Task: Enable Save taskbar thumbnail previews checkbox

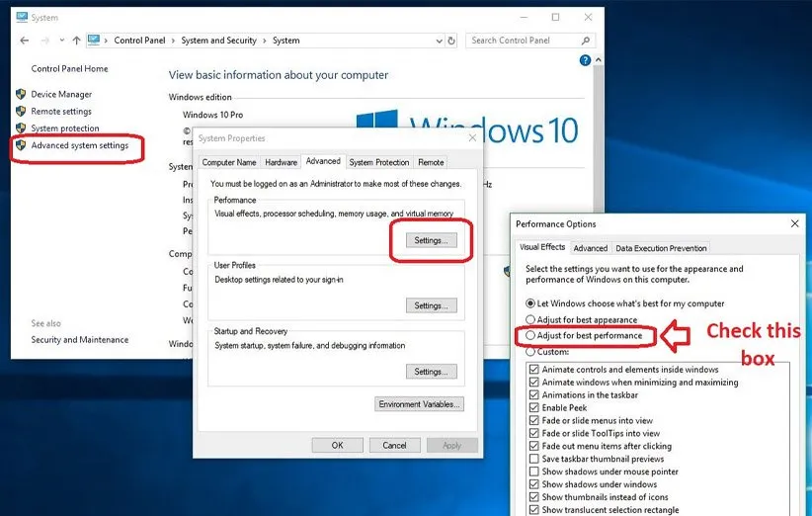Action: pyautogui.click(x=533, y=459)
